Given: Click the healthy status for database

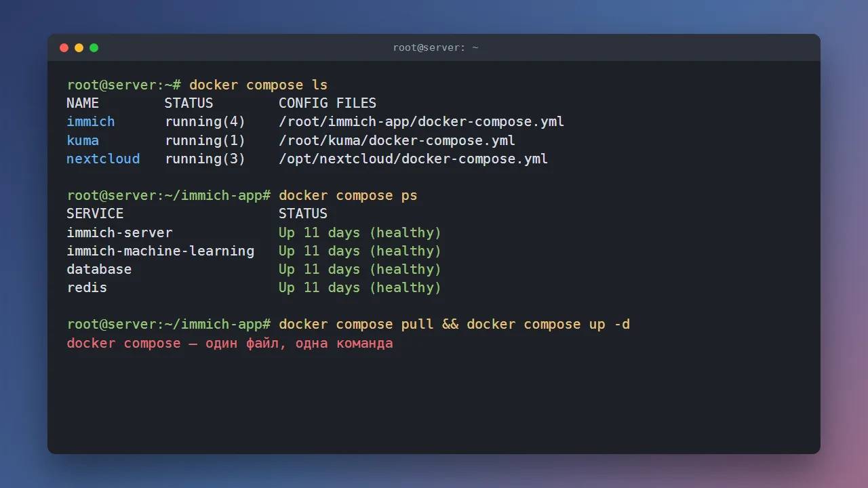Looking at the screenshot, I should [360, 269].
